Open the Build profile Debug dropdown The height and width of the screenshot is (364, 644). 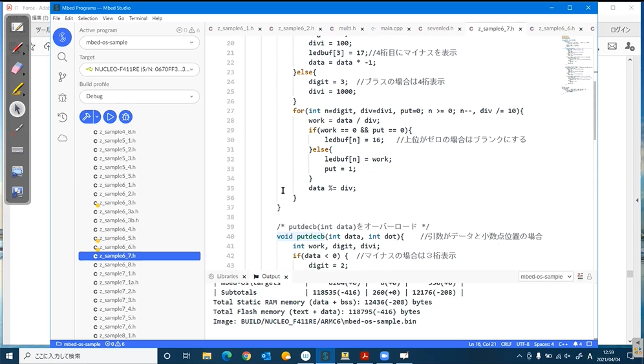[x=139, y=96]
